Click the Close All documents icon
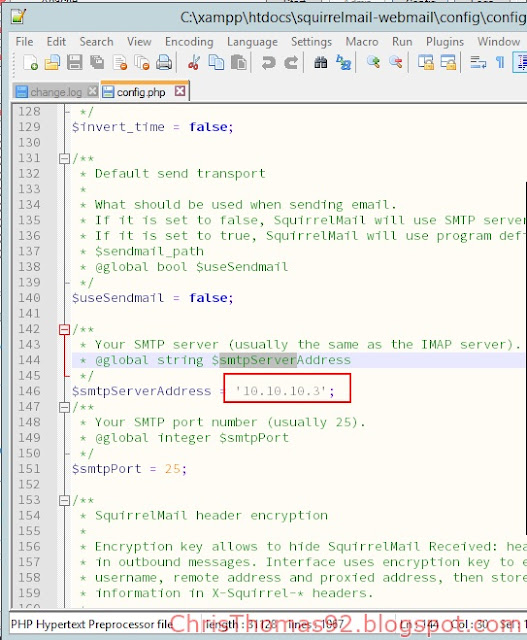The image size is (527, 640). 142,62
